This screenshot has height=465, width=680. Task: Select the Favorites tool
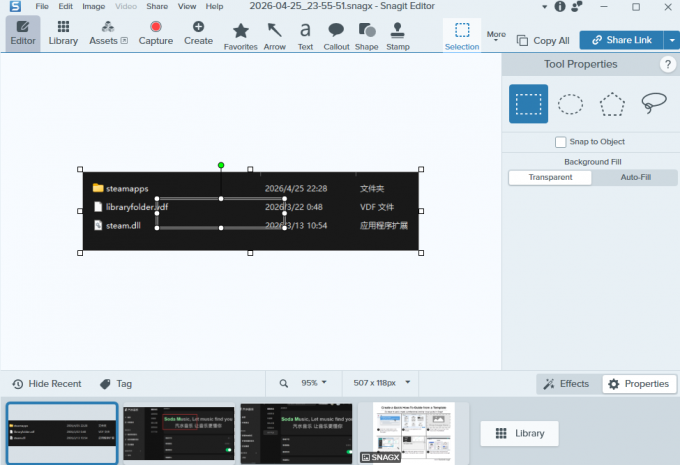pyautogui.click(x=241, y=36)
